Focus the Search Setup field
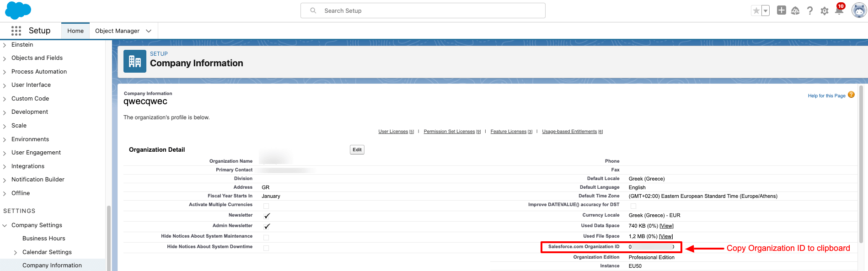868x271 pixels. (423, 11)
